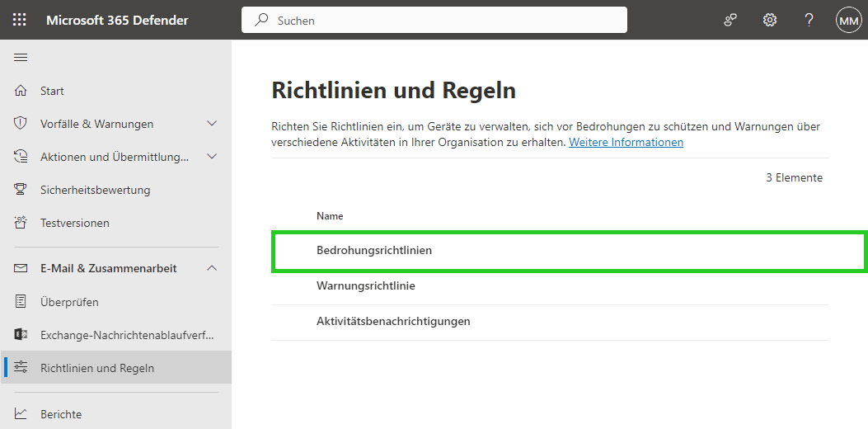Click the Berichte chart icon

[21, 413]
